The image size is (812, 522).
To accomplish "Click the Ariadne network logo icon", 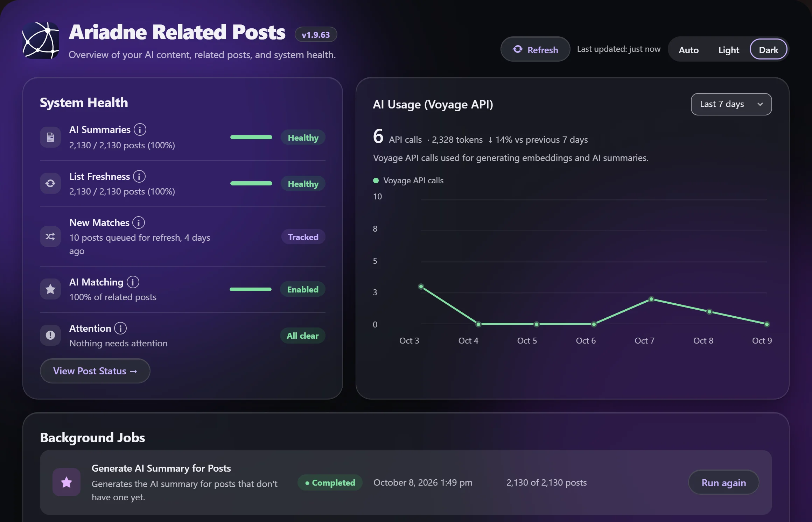I will click(x=41, y=40).
